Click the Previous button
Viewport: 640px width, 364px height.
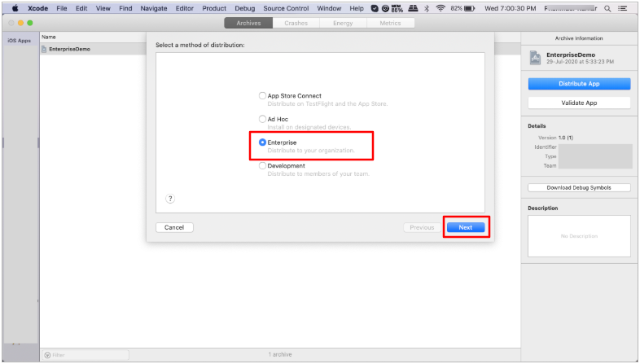pyautogui.click(x=422, y=227)
